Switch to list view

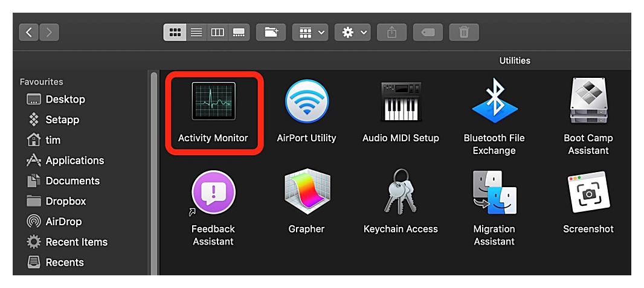click(x=196, y=33)
